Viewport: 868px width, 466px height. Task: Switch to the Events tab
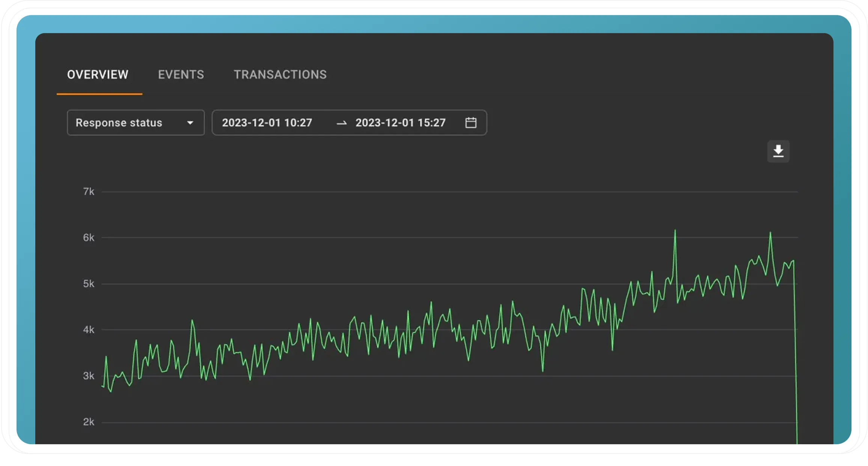(x=181, y=75)
